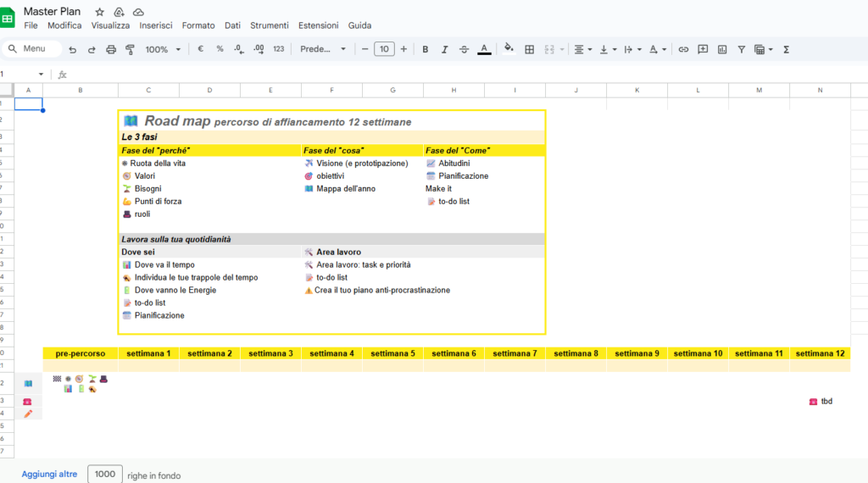Add a comment with the comment icon
868x483 pixels.
(x=703, y=49)
